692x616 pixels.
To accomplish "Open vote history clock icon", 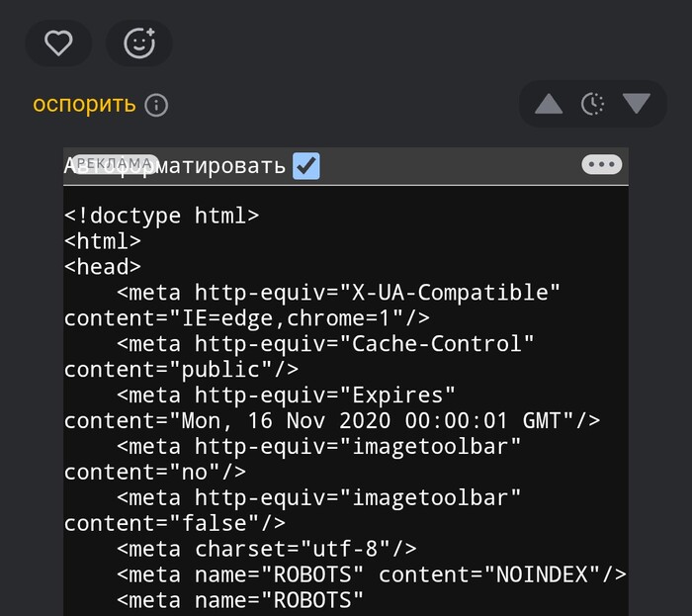I will [592, 104].
